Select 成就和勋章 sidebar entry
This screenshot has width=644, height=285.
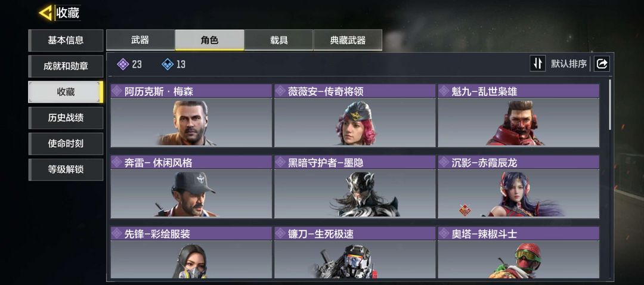[66, 66]
